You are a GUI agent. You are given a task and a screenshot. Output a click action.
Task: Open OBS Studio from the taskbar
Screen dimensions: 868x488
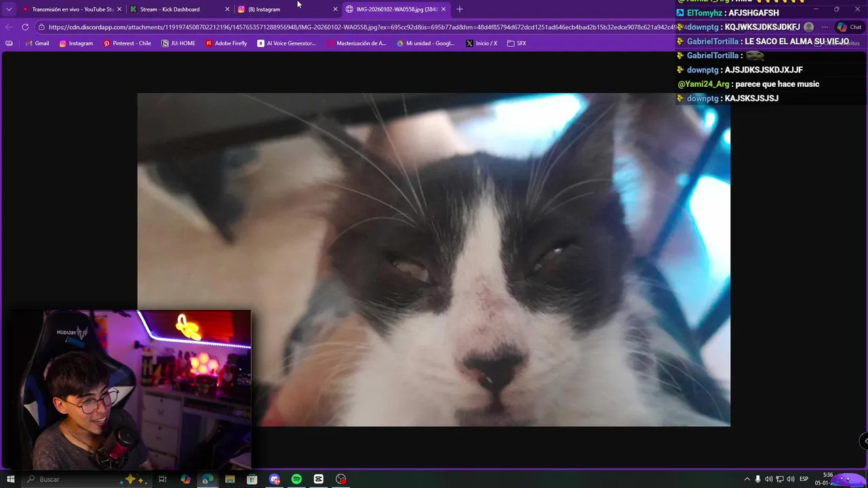click(341, 479)
